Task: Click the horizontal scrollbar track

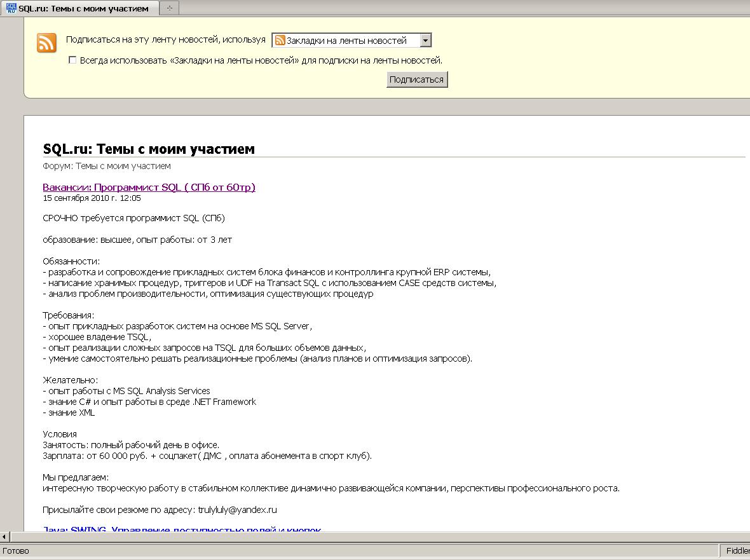Action: point(381,537)
